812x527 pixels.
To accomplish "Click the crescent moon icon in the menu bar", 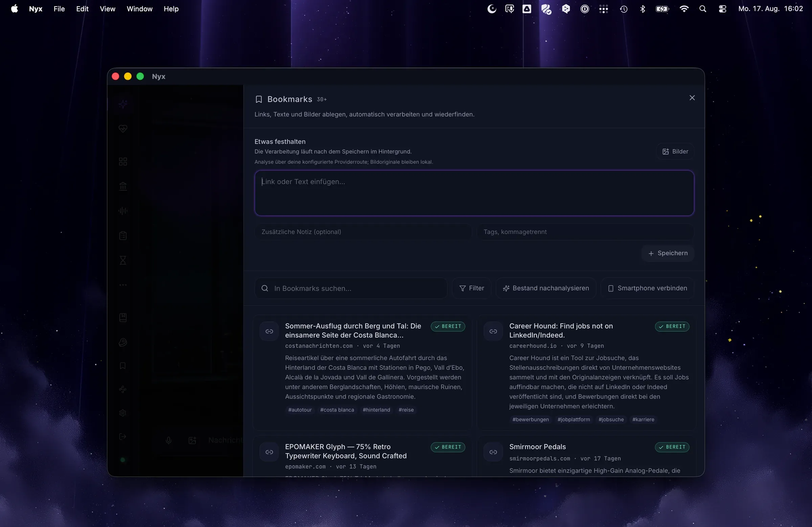I will coord(492,9).
